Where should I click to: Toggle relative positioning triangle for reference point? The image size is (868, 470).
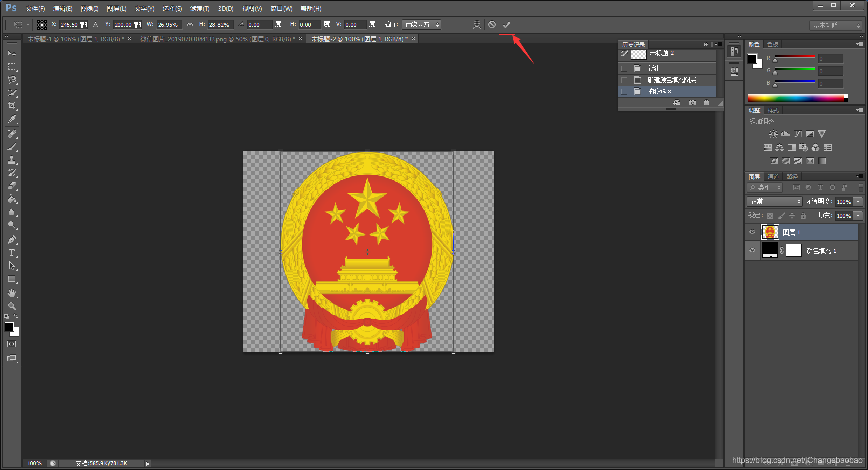[96, 25]
